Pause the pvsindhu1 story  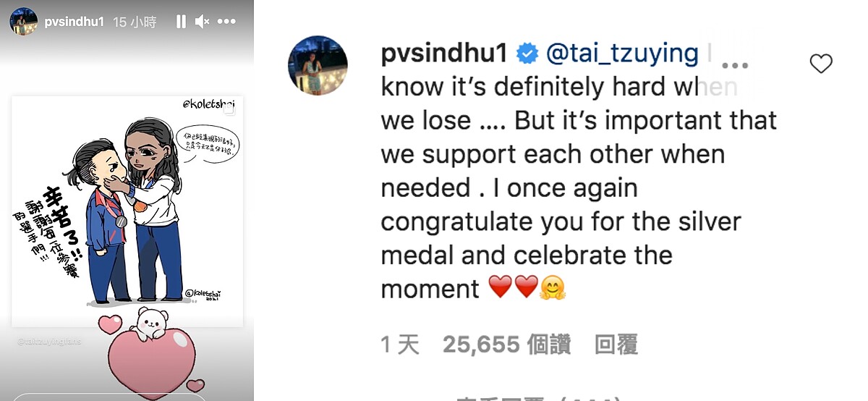(181, 22)
